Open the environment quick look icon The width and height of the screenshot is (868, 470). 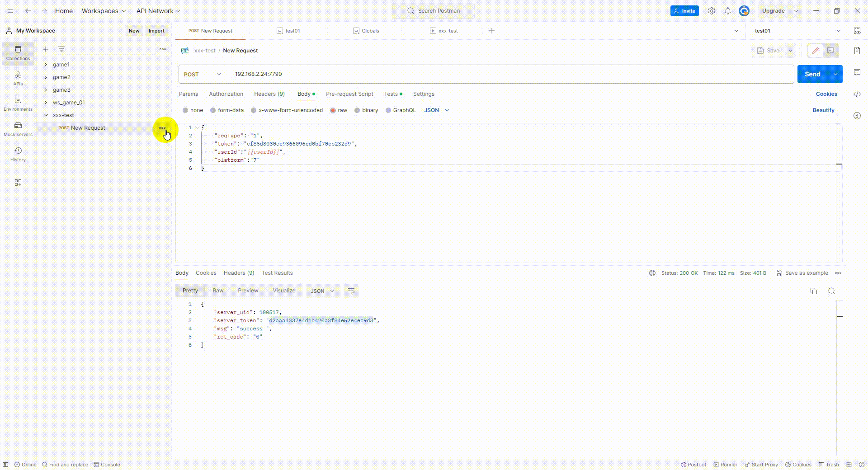pos(857,31)
